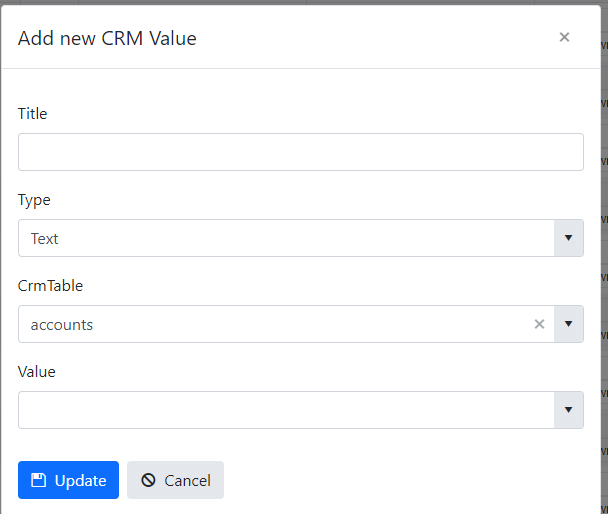Click the ban icon on Cancel
608x514 pixels.
[148, 480]
